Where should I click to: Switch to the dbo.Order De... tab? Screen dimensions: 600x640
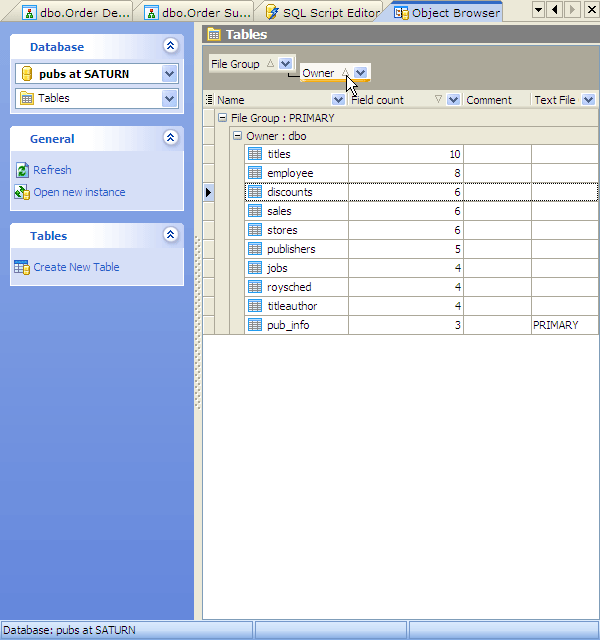click(76, 13)
